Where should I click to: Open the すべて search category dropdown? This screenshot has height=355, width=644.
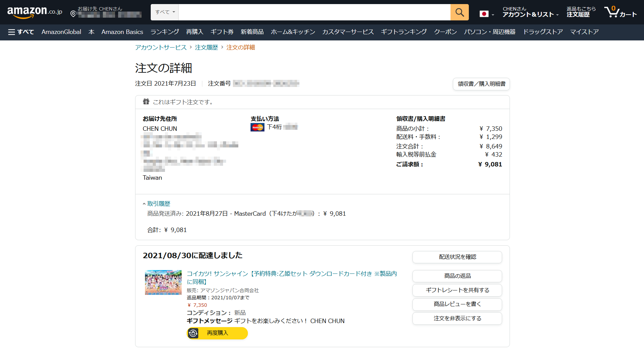coord(165,12)
